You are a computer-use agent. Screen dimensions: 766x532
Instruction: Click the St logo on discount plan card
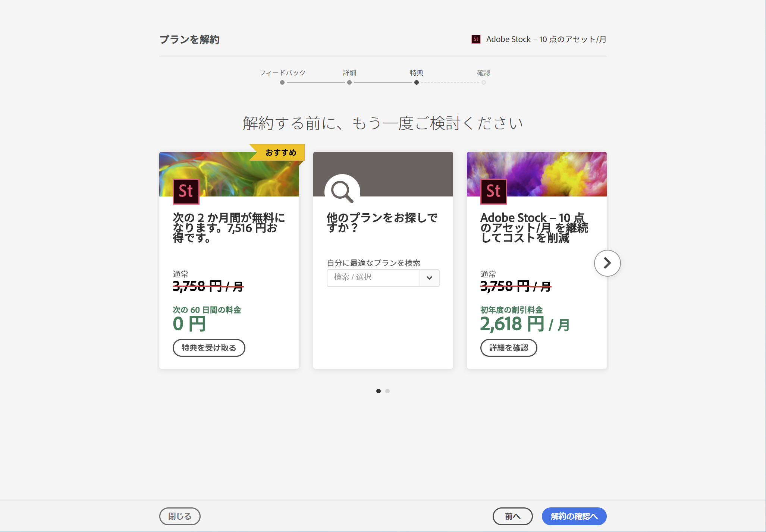point(493,191)
